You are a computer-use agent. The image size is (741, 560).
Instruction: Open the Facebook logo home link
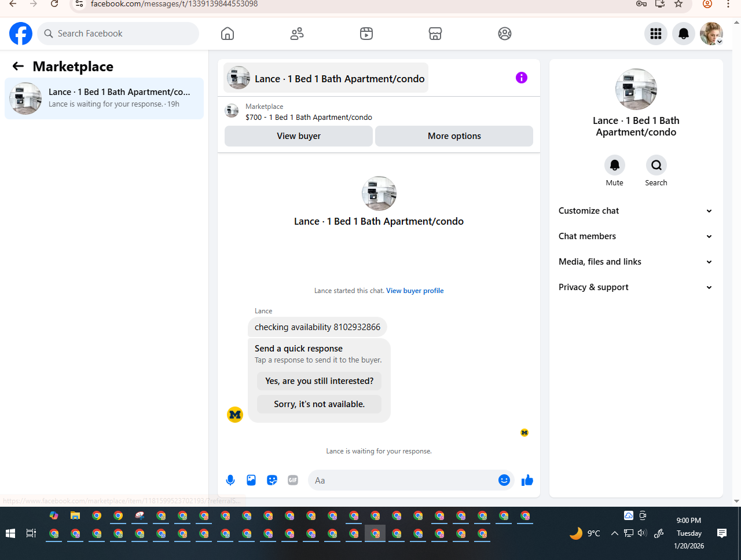click(21, 34)
